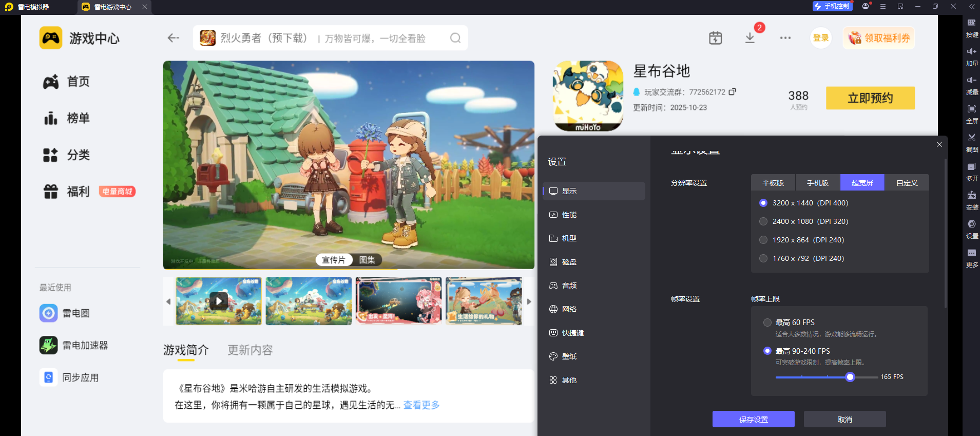Click 保存设置 to save settings
Image resolution: width=980 pixels, height=436 pixels.
pos(754,419)
